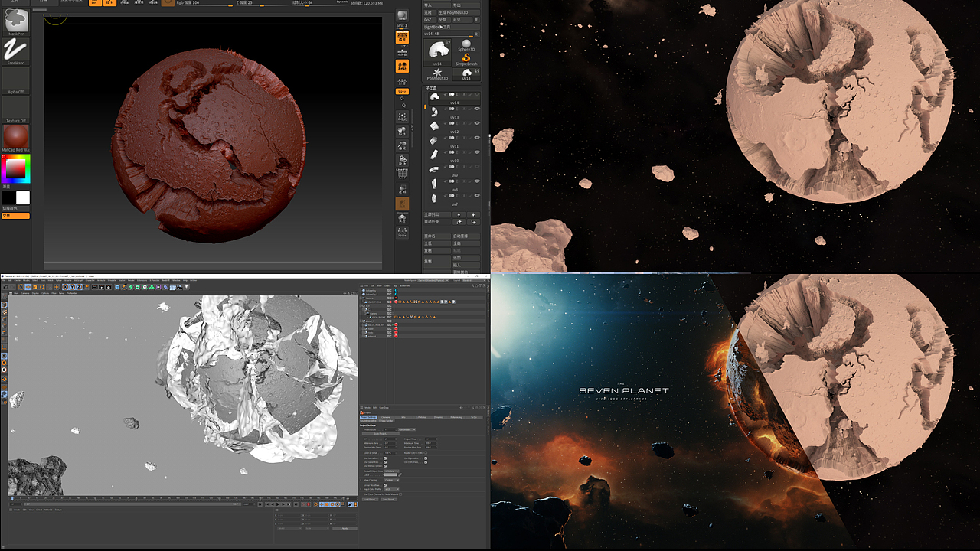Viewport: 980px width, 551px height.
Task: Click the Render View icon in Cinema 4D
Action: [x=94, y=287]
